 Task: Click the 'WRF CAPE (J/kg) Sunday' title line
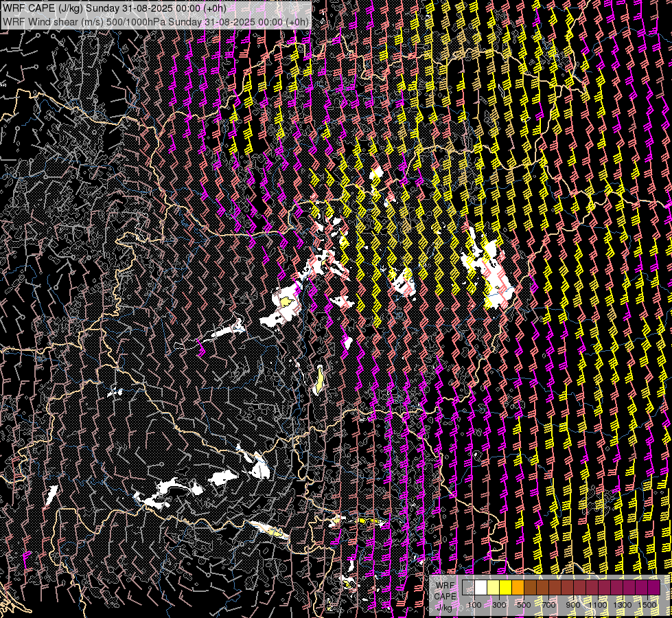point(115,8)
